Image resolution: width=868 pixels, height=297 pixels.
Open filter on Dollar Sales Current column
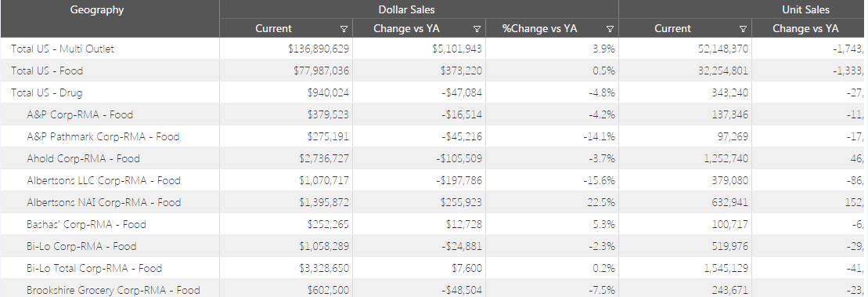(x=344, y=29)
